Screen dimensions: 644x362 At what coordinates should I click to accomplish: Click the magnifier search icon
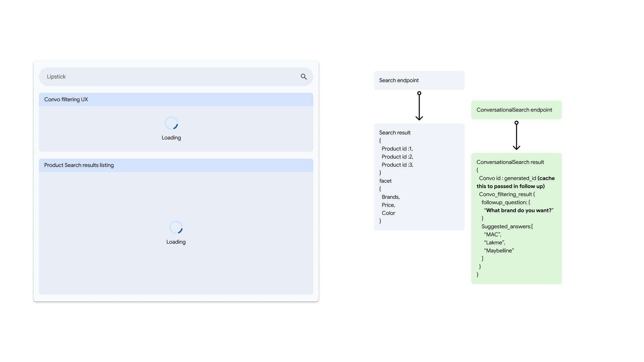(x=304, y=77)
